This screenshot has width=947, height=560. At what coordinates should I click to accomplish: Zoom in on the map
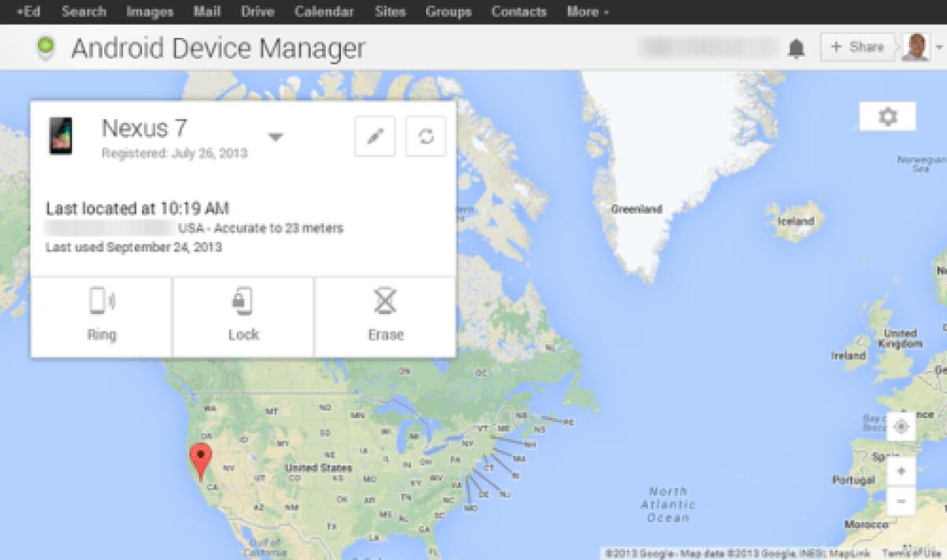click(901, 472)
